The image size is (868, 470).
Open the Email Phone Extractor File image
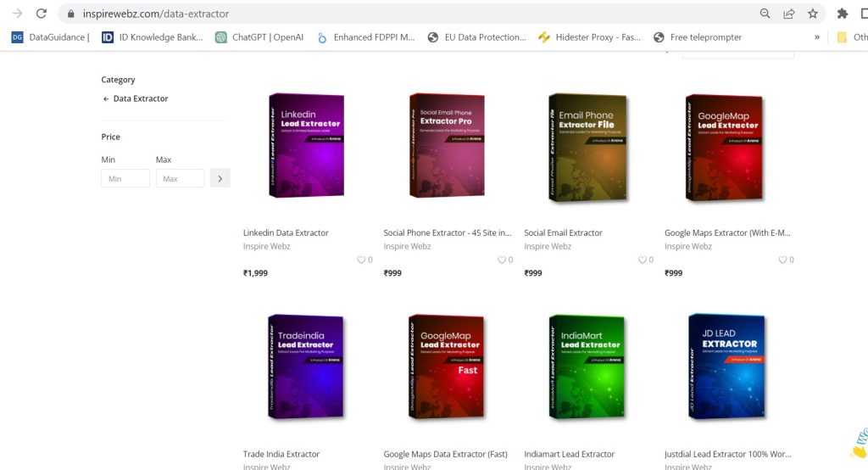point(588,147)
